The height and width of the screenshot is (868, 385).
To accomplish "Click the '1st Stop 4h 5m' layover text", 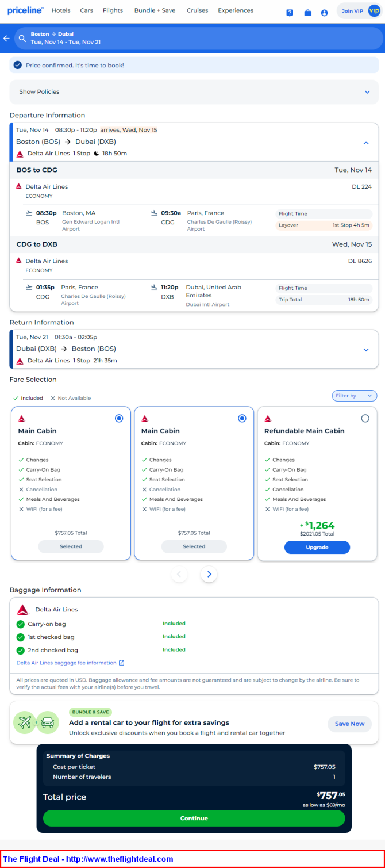I will [351, 225].
